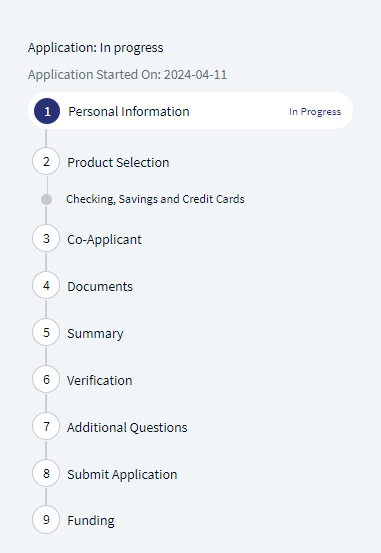The image size is (381, 553).
Task: Go to the Summary step
Action: tap(95, 334)
